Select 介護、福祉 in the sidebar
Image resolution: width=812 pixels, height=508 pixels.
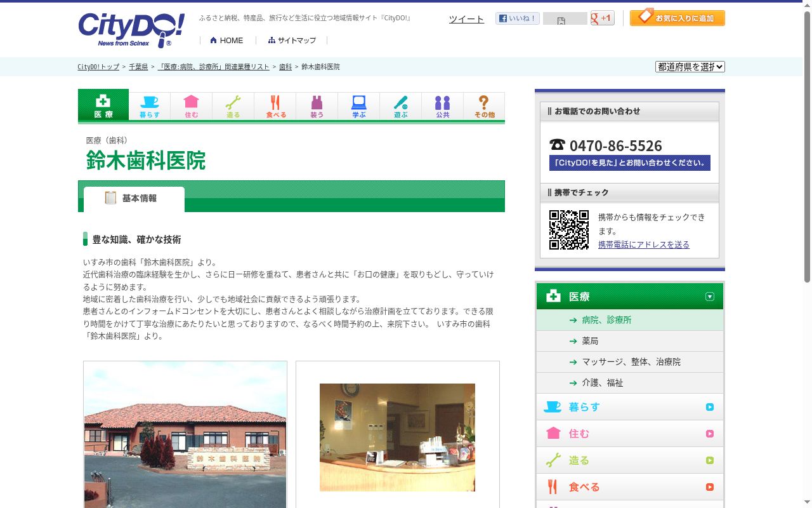pyautogui.click(x=630, y=383)
